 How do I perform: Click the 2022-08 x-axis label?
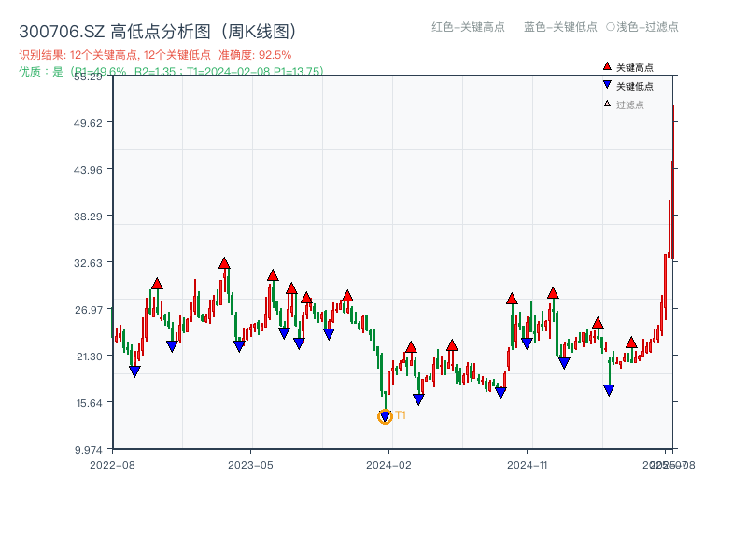112,465
